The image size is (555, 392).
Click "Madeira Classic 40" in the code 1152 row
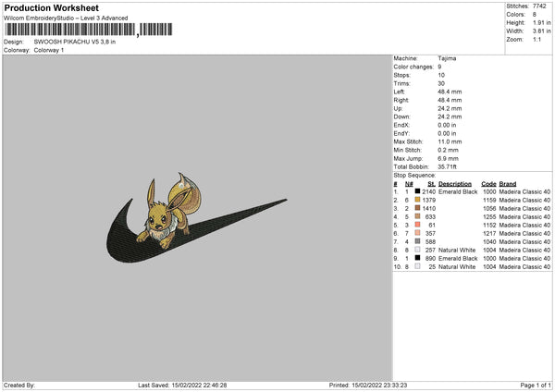coord(524,225)
